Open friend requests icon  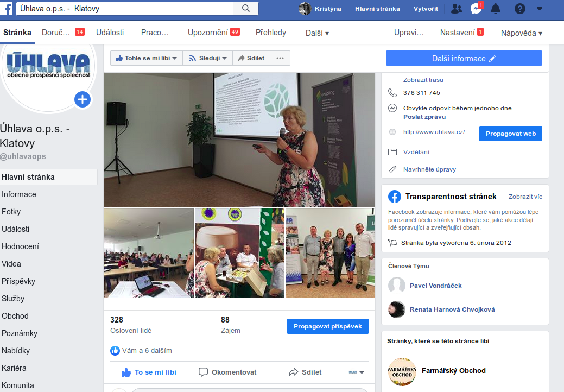pos(457,9)
